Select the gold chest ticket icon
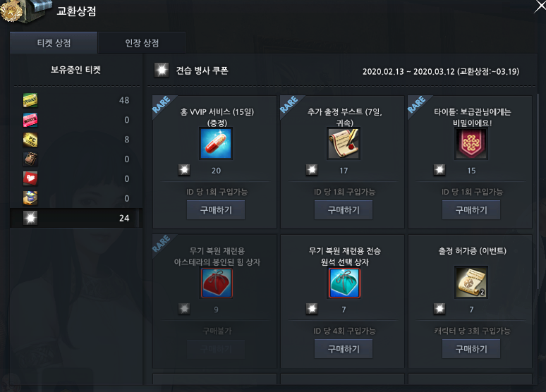 coord(30,198)
